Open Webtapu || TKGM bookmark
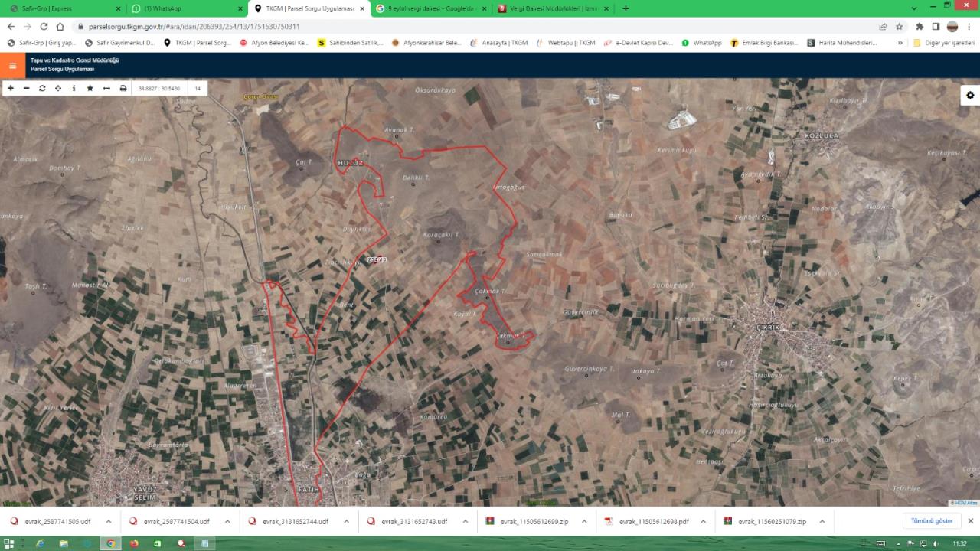This screenshot has width=980, height=551. pos(565,43)
